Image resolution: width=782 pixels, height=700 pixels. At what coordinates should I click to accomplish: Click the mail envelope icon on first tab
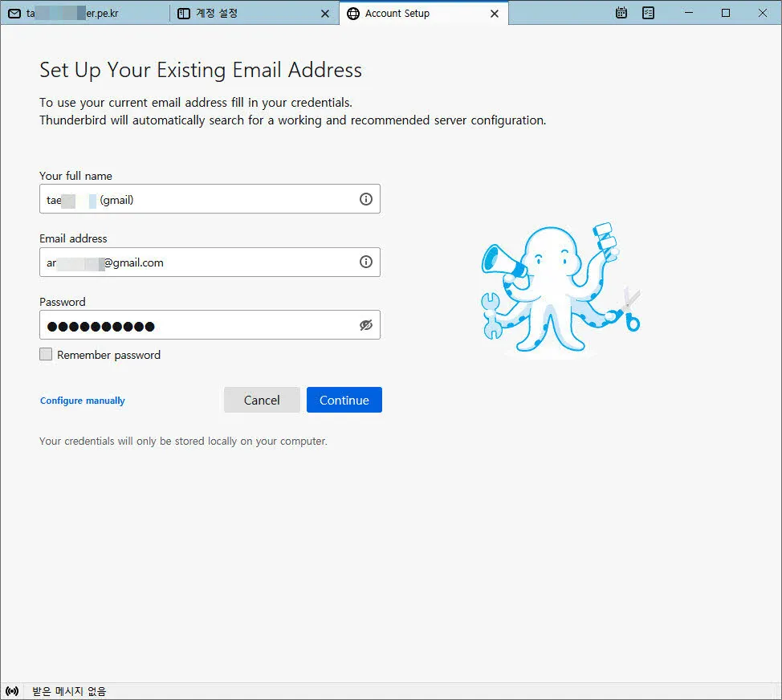pos(15,14)
